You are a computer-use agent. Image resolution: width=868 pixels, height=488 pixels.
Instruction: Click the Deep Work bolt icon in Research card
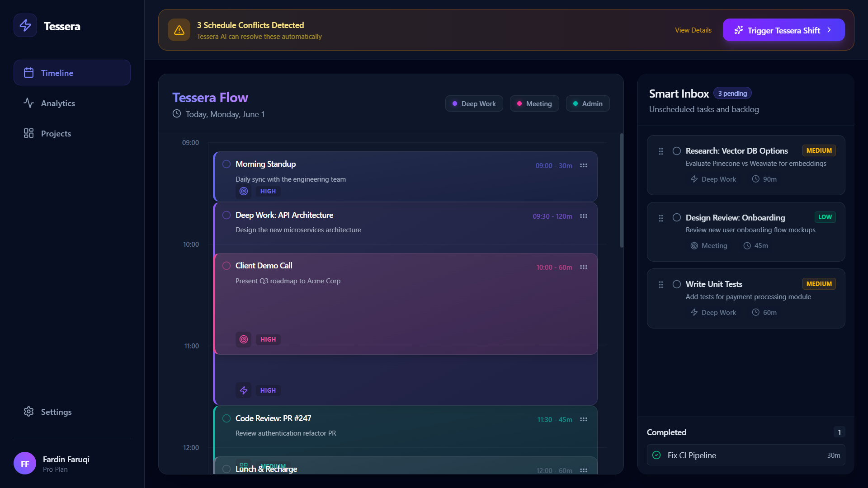coord(694,179)
